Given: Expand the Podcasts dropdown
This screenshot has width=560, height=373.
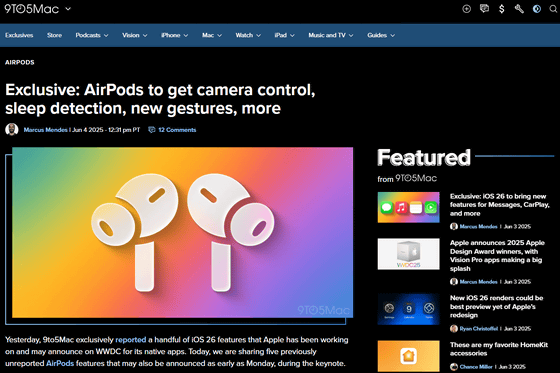Looking at the screenshot, I should pyautogui.click(x=92, y=35).
